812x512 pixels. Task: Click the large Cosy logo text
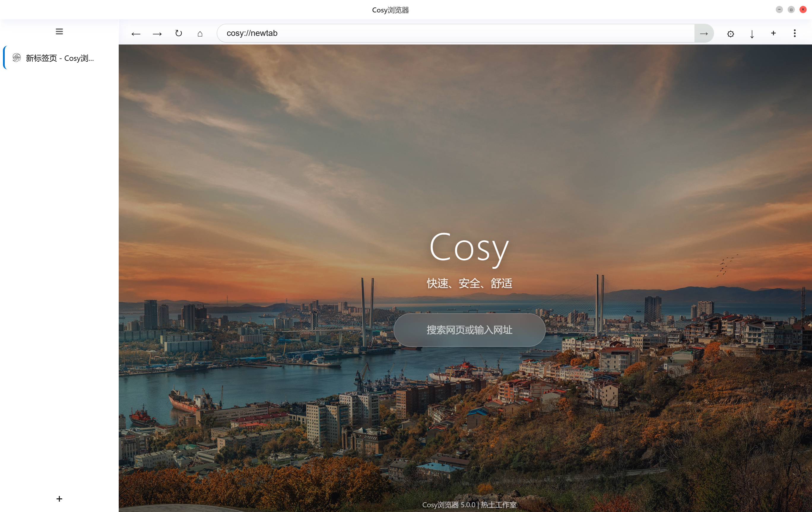point(469,248)
